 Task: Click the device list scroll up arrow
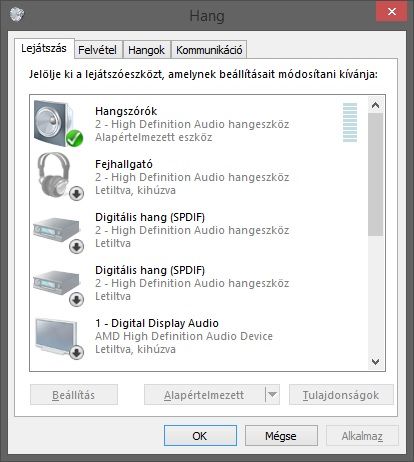[376, 105]
